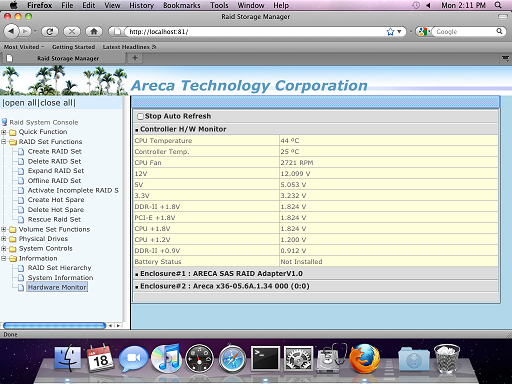Open Delete RAID Set page
512x384 pixels.
pyautogui.click(x=54, y=161)
